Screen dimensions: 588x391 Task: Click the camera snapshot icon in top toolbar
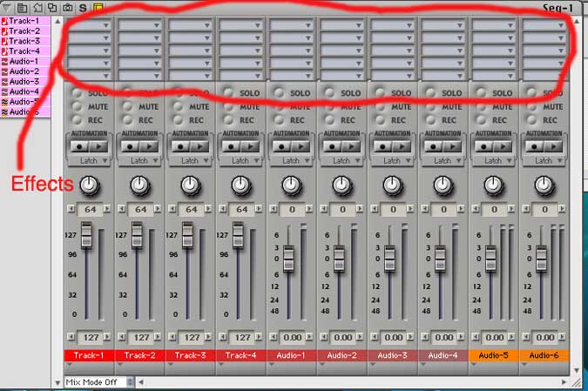point(66,7)
